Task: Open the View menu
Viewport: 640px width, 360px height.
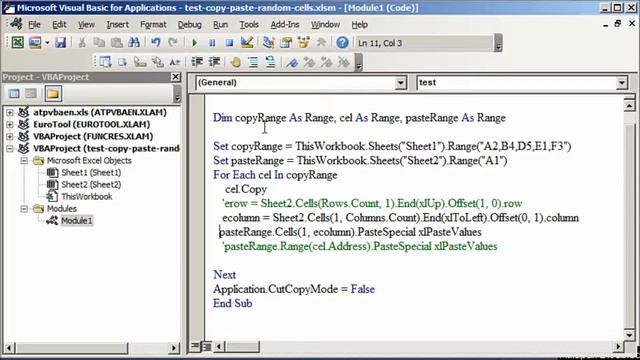Action: point(86,24)
